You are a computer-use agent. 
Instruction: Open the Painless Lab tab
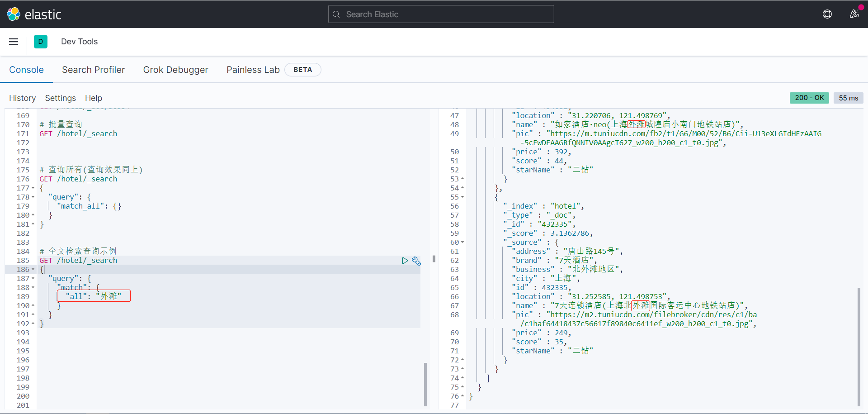coord(253,70)
